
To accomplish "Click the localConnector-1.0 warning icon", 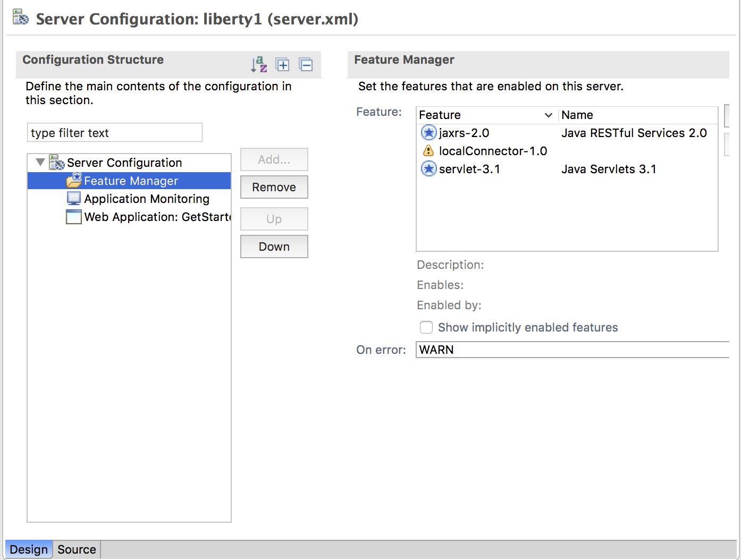I will point(428,151).
